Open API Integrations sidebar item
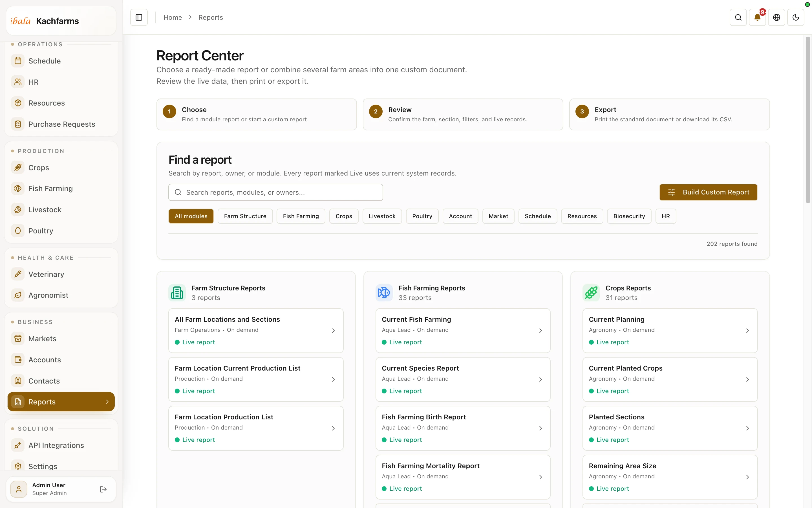The image size is (812, 508). pos(61,445)
